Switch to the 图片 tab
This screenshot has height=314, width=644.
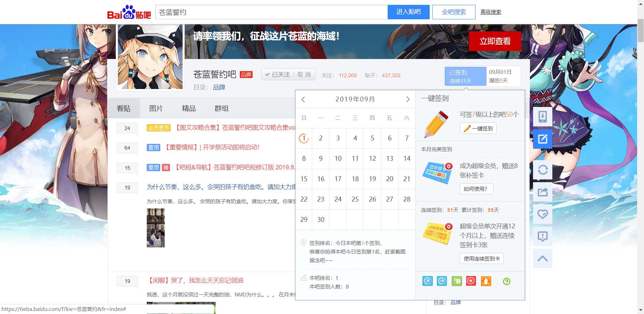coord(156,108)
